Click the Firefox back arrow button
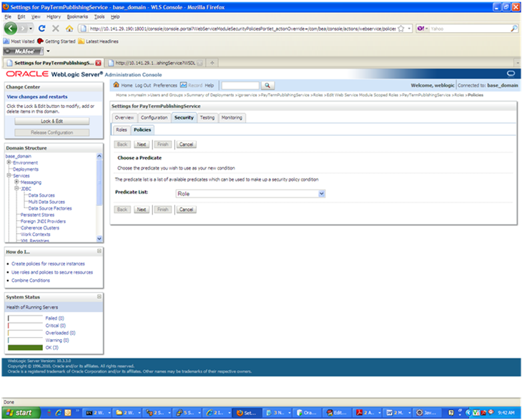The image size is (522, 420). click(11, 29)
